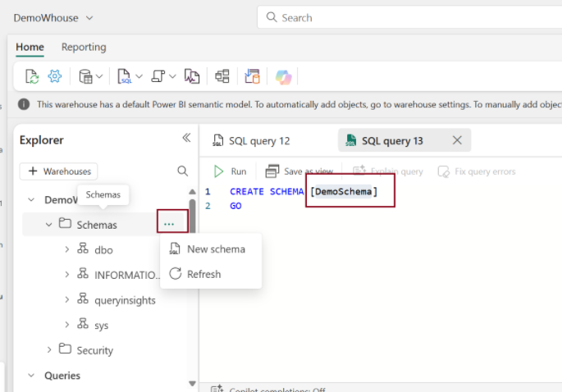Screen dimensions: 562x392
Task: Search the Explorer using magnifier icon
Action: (x=183, y=171)
